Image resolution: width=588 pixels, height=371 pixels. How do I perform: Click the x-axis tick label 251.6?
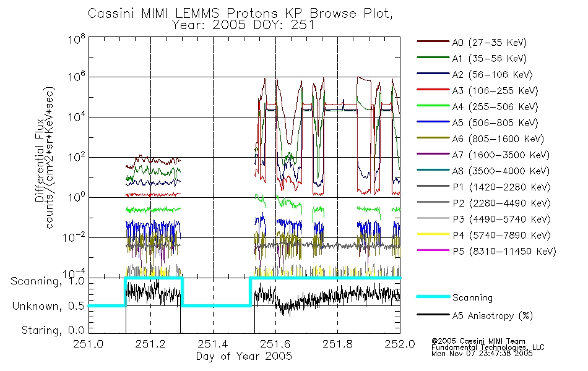(275, 344)
